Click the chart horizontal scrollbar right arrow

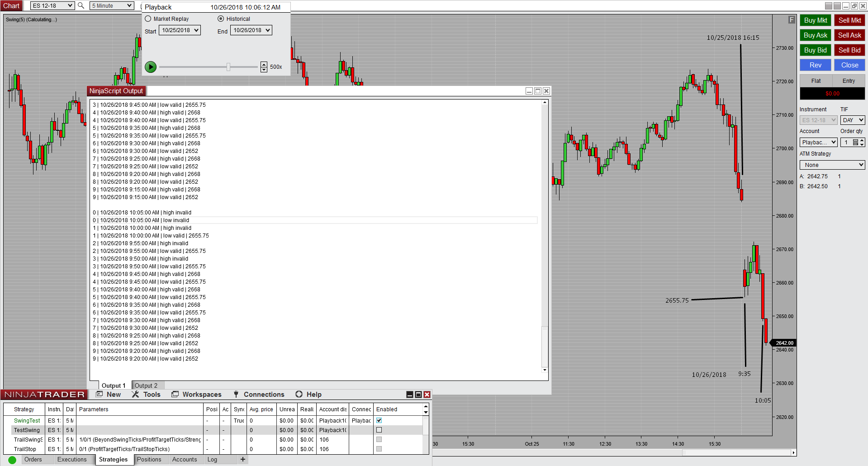[x=793, y=452]
